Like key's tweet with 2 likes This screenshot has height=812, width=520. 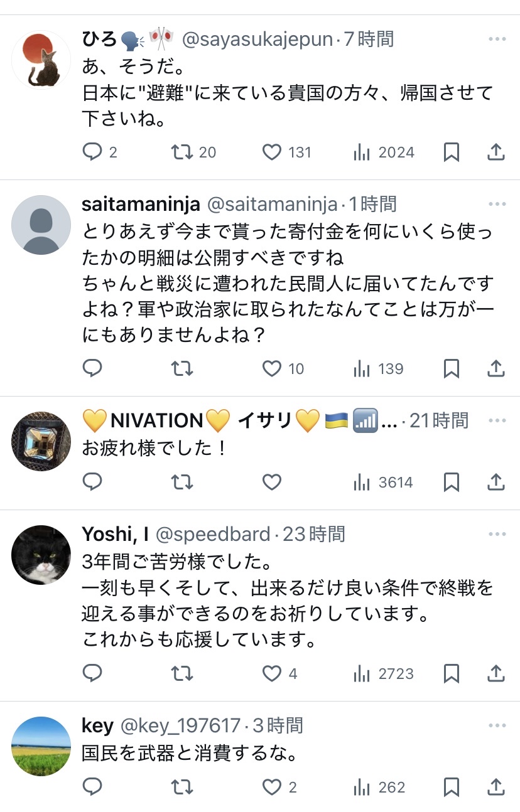(271, 787)
